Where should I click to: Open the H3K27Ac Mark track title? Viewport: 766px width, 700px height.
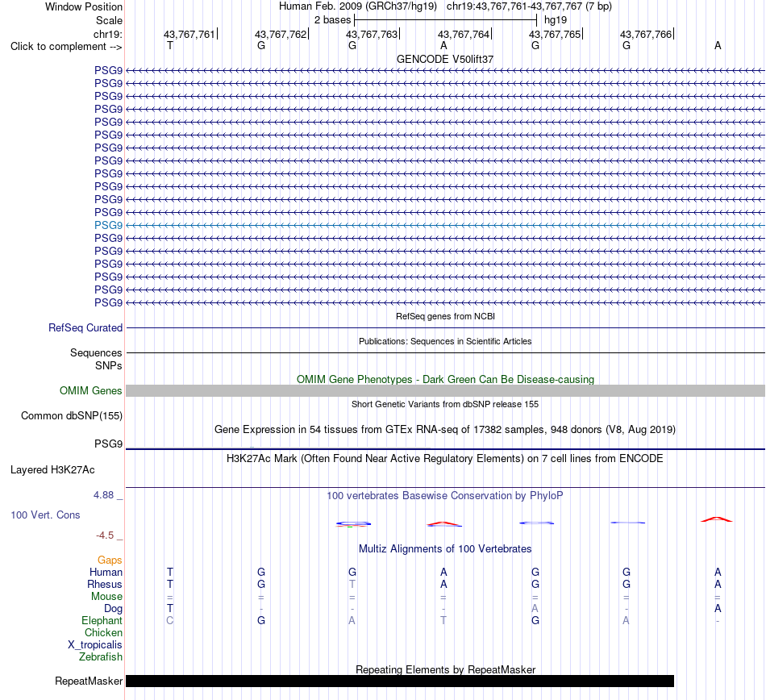[x=445, y=458]
